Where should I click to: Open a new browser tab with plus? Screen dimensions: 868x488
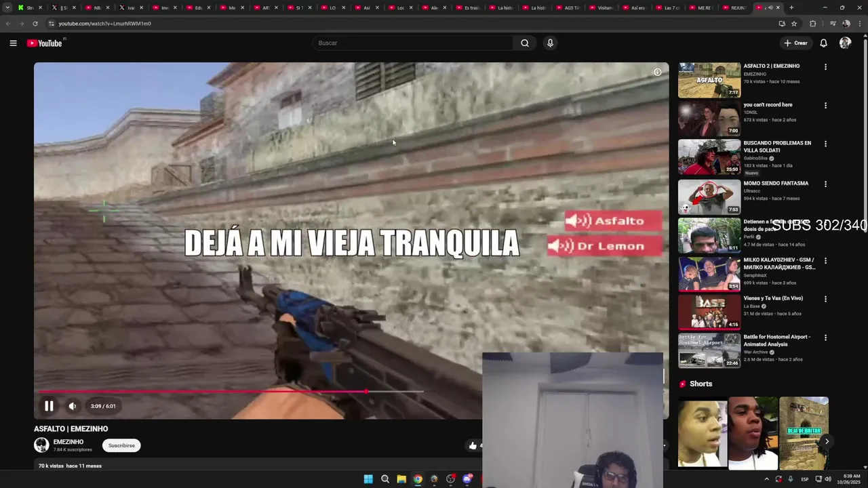(x=791, y=7)
